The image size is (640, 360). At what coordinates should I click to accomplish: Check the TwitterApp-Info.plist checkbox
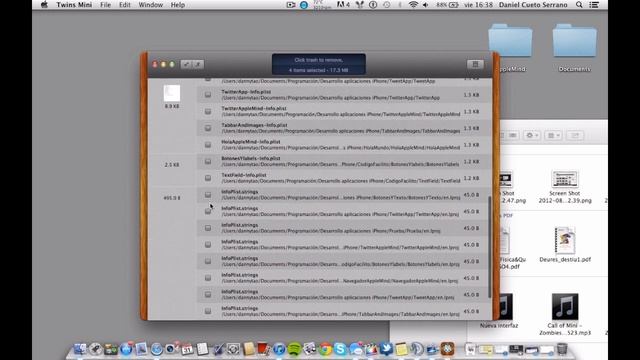click(208, 95)
